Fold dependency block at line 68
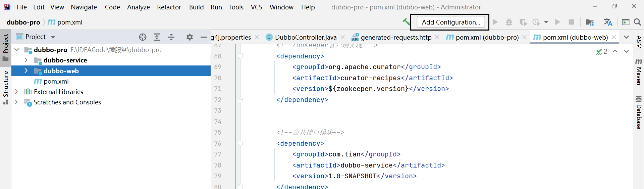 (x=240, y=56)
